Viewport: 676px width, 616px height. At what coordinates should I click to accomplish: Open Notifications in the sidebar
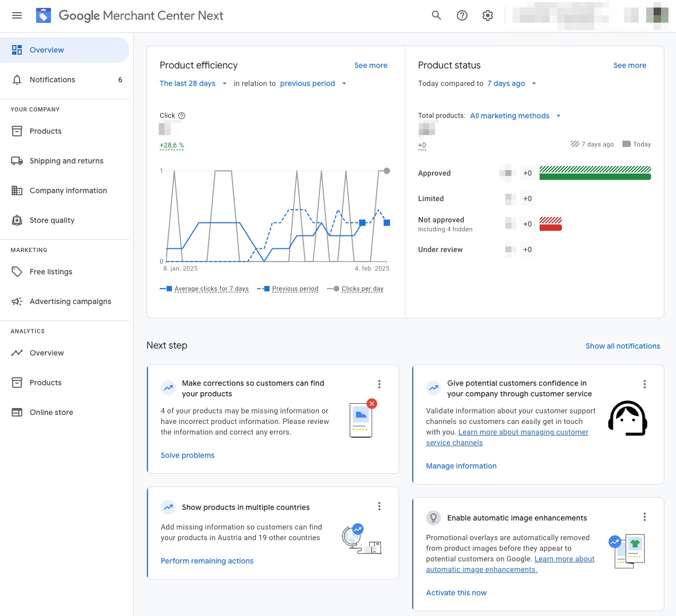click(x=64, y=80)
